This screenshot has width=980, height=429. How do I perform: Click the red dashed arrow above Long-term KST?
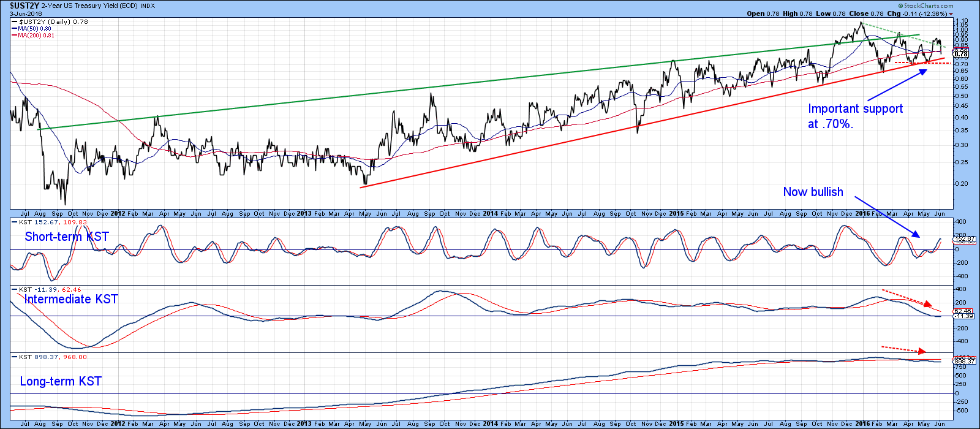coord(903,348)
